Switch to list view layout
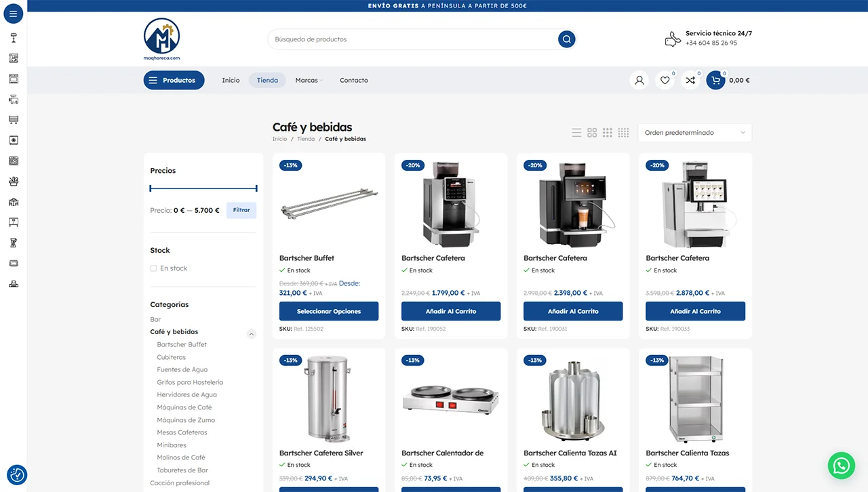The height and width of the screenshot is (492, 868). coord(576,133)
